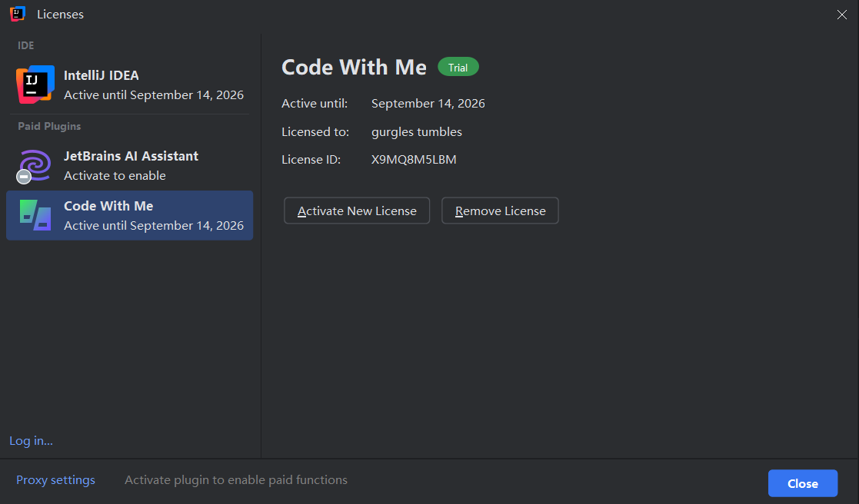Click the JetBrains AI Assistant spiral icon
The image size is (859, 504).
34,166
